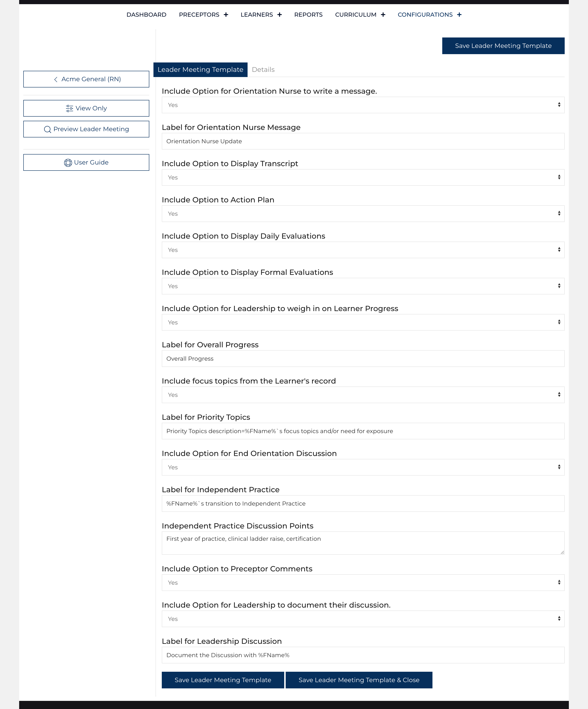This screenshot has height=709, width=588.
Task: Switch to the Details tab
Action: (263, 70)
